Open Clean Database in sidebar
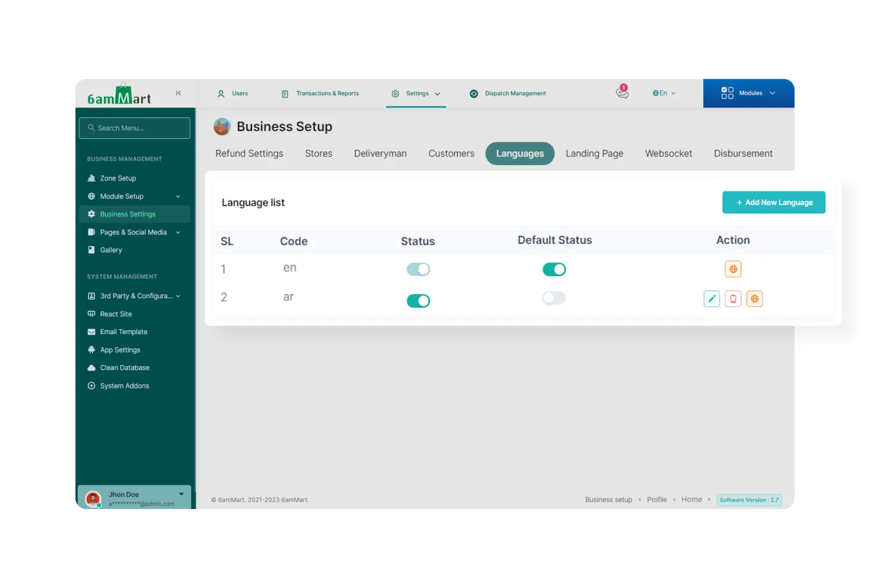Screen dimensions: 870x588 (x=125, y=368)
